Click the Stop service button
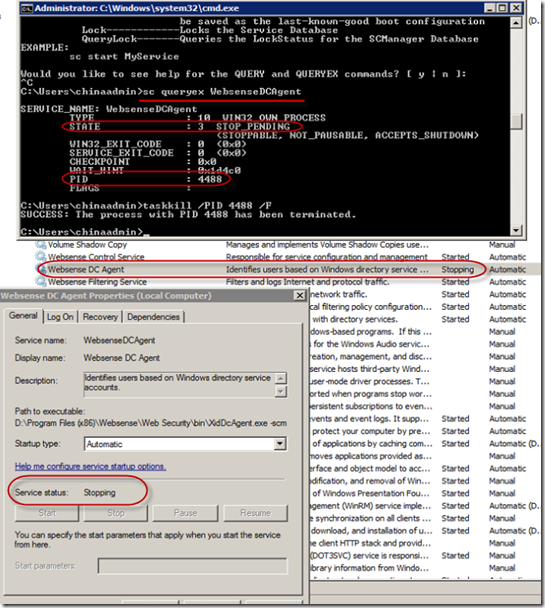 (x=116, y=513)
